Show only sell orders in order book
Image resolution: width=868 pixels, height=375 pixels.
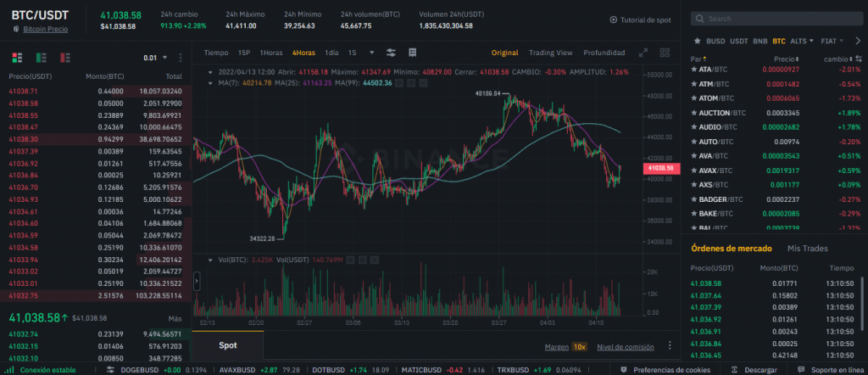[x=65, y=58]
